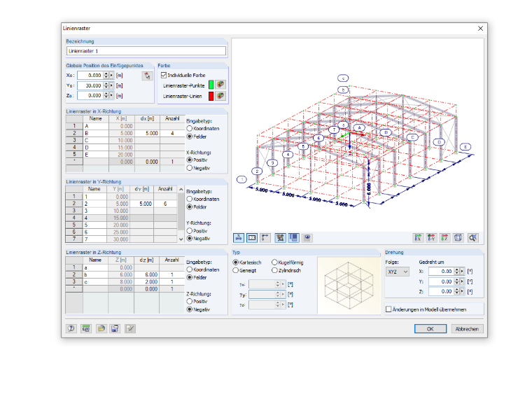View in Z direction icon
This screenshot has height=399, width=532.
[444, 238]
